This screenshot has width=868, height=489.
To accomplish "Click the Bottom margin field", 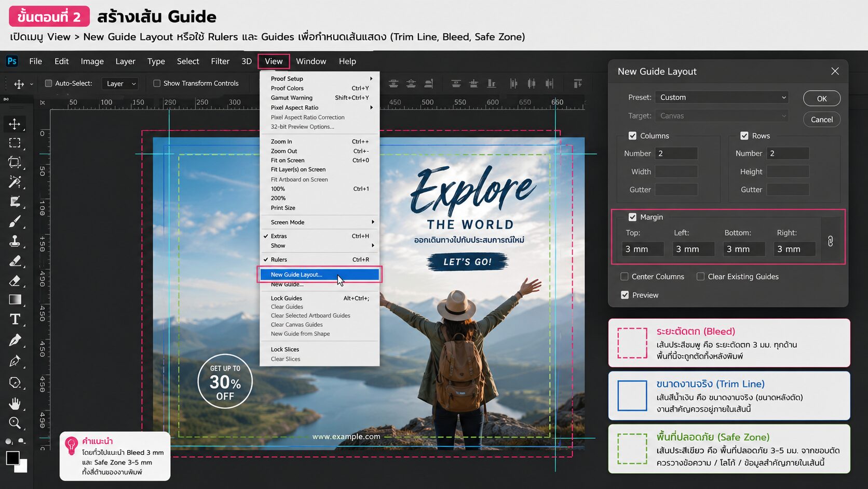I will pos(744,249).
